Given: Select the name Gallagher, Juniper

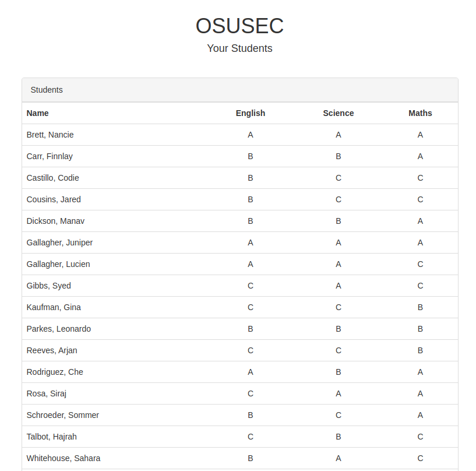Looking at the screenshot, I should 59,242.
